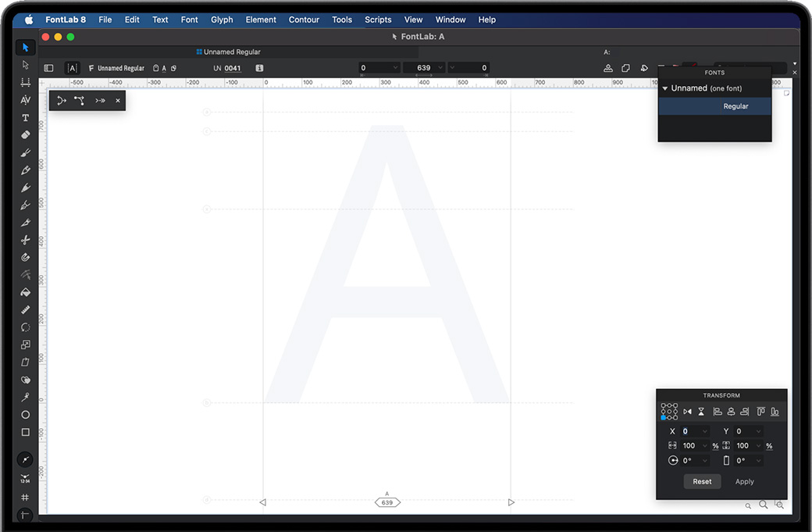Click the Reset button
The width and height of the screenshot is (812, 532).
[702, 482]
